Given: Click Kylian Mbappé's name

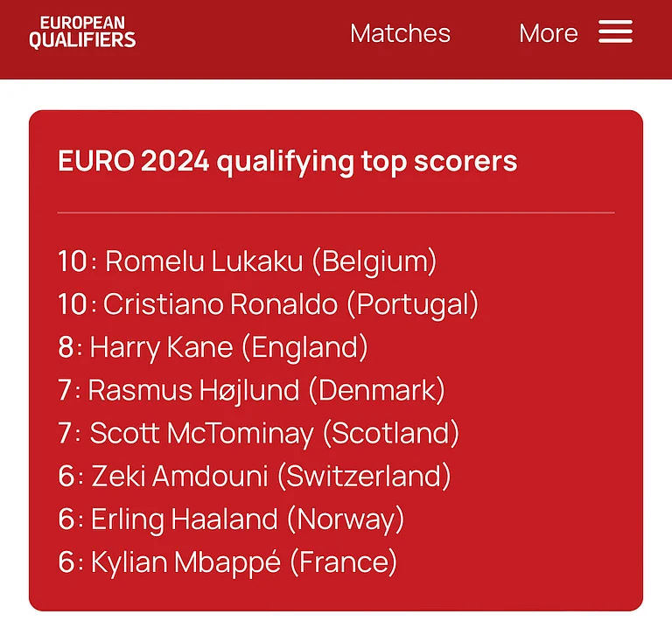Looking at the screenshot, I should tap(185, 562).
